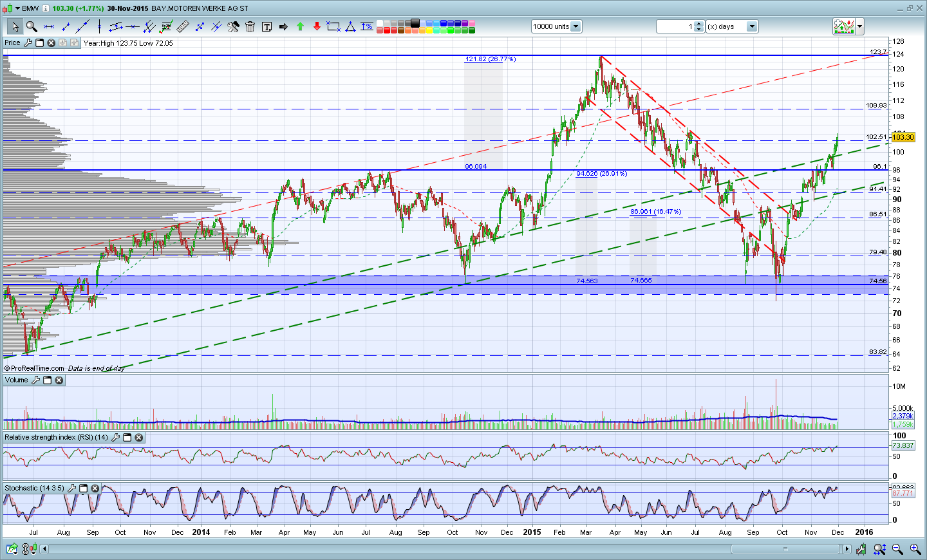Increase the timeframe number with the up stepper
927x560 pixels.
pos(699,24)
